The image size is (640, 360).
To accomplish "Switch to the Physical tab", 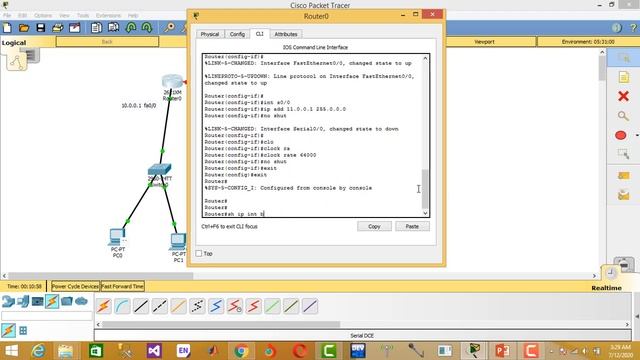I will [x=210, y=34].
